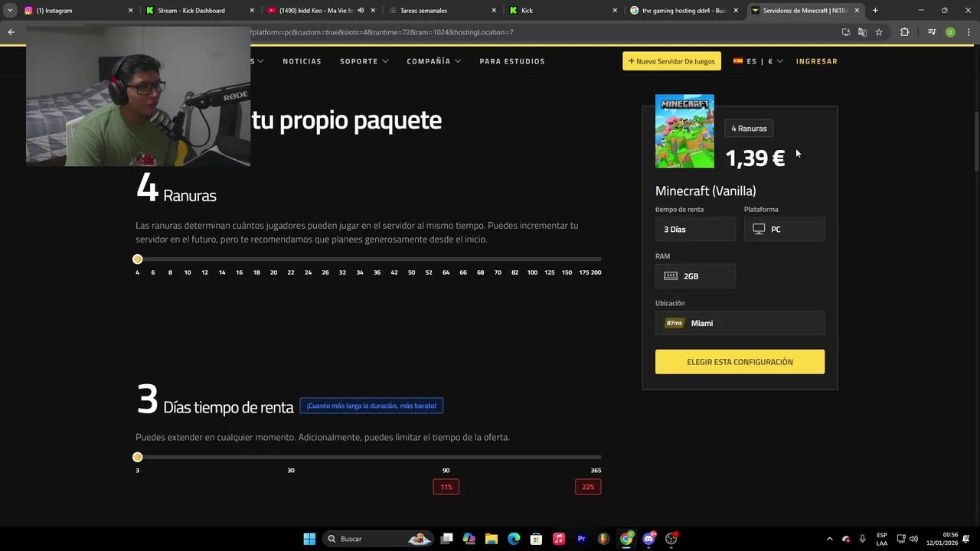This screenshot has width=980, height=551.
Task: Expand the SOPORTE menu
Action: coord(364,61)
